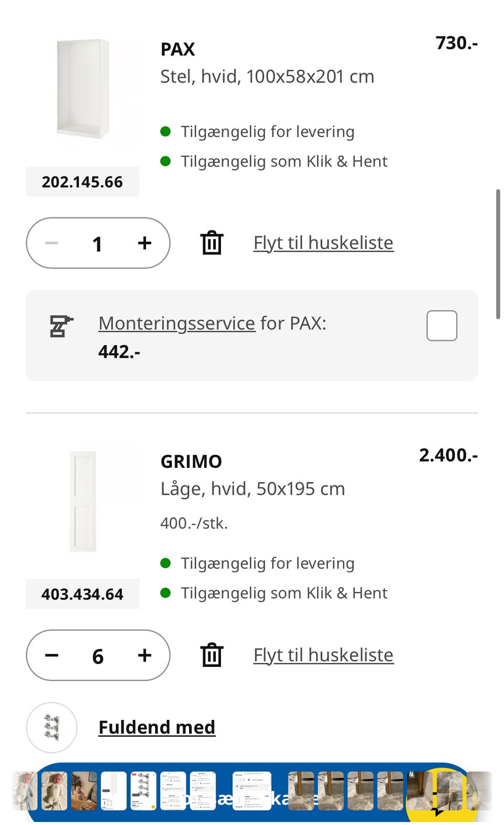Viewport: 504px width, 825px height.
Task: Delete the PAX item with trash icon
Action: pyautogui.click(x=212, y=243)
